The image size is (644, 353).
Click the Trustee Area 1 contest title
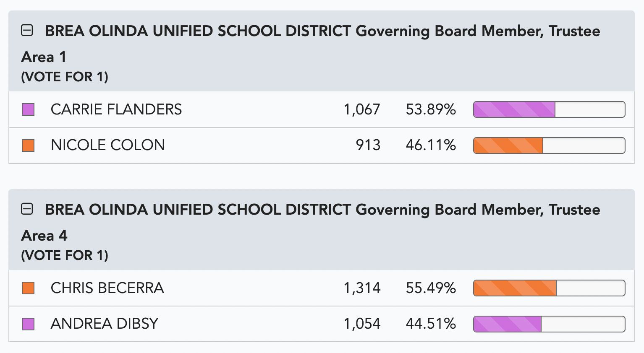(x=311, y=44)
